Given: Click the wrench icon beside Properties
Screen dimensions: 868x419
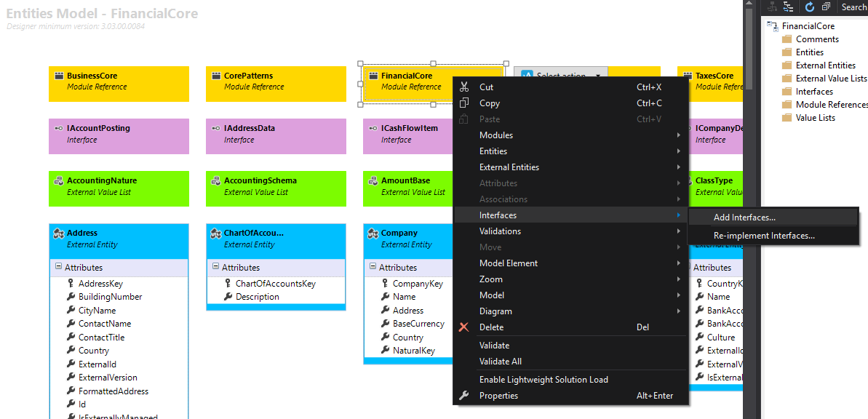Looking at the screenshot, I should pyautogui.click(x=464, y=395).
